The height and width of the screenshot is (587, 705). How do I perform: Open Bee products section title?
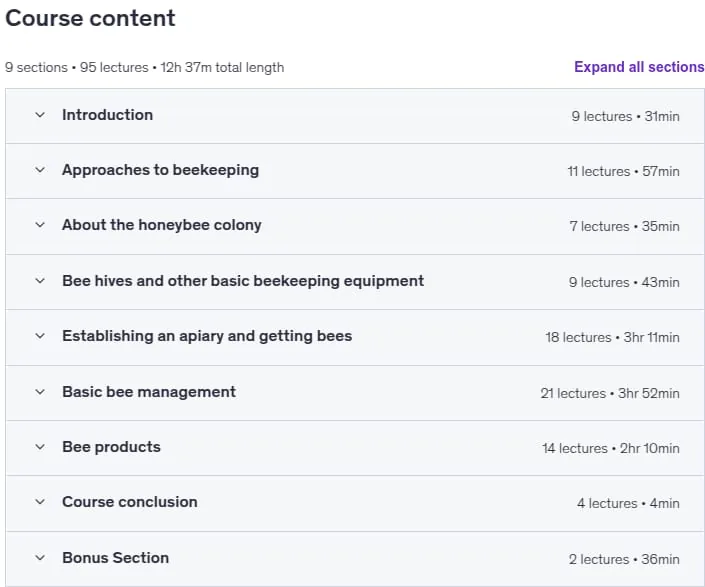click(111, 447)
